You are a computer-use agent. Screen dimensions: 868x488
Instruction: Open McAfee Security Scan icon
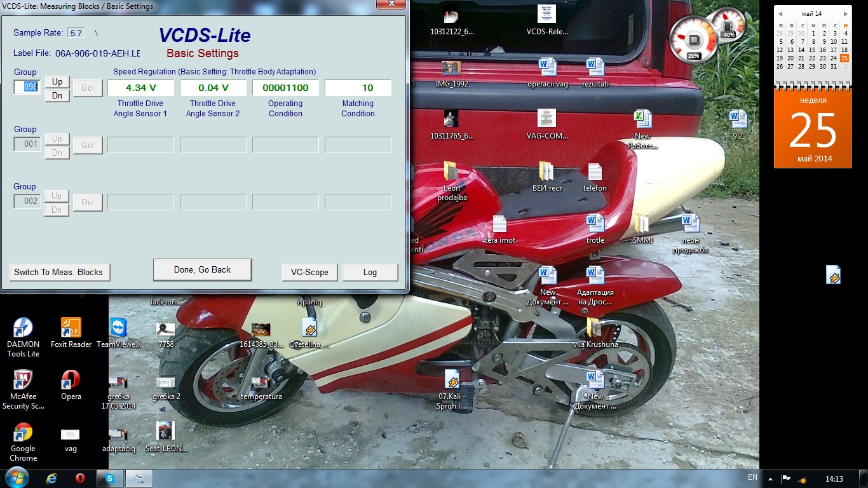(24, 381)
